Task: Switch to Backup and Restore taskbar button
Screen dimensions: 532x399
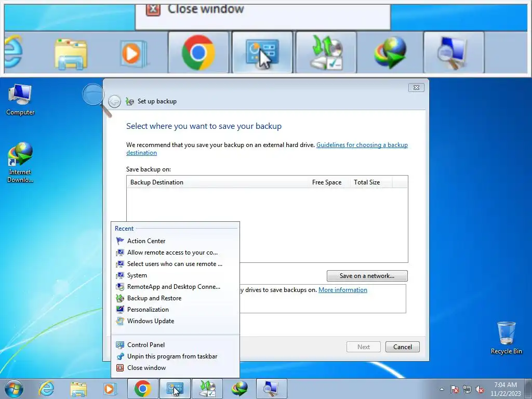Action: click(207, 389)
